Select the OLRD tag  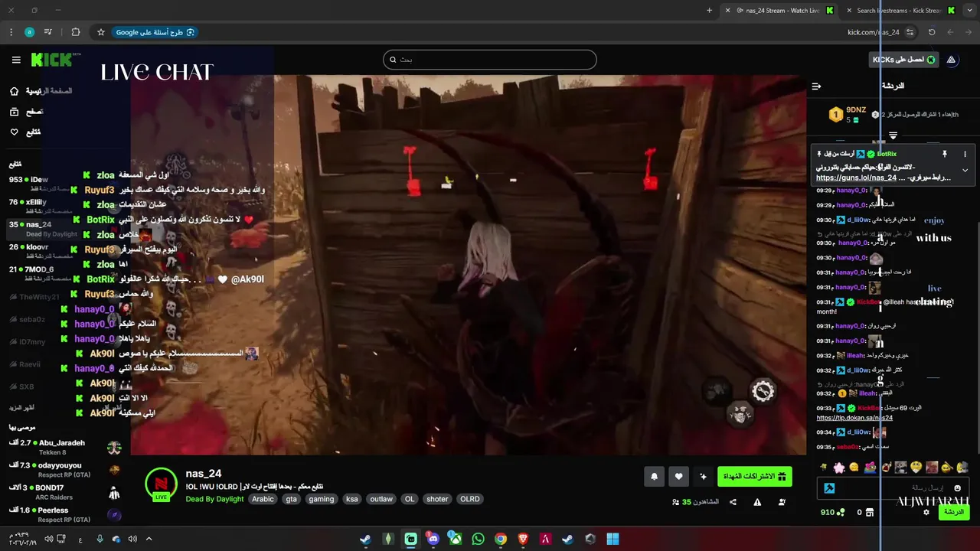coord(470,499)
